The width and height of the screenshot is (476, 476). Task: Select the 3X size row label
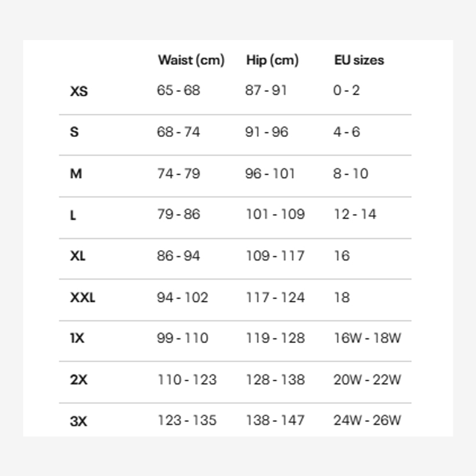[78, 421]
